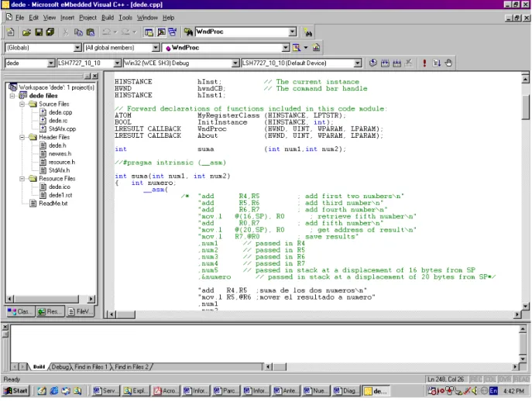This screenshot has height=401, width=532.
Task: Click the WizardBar actions wand icon
Action: [296, 47]
